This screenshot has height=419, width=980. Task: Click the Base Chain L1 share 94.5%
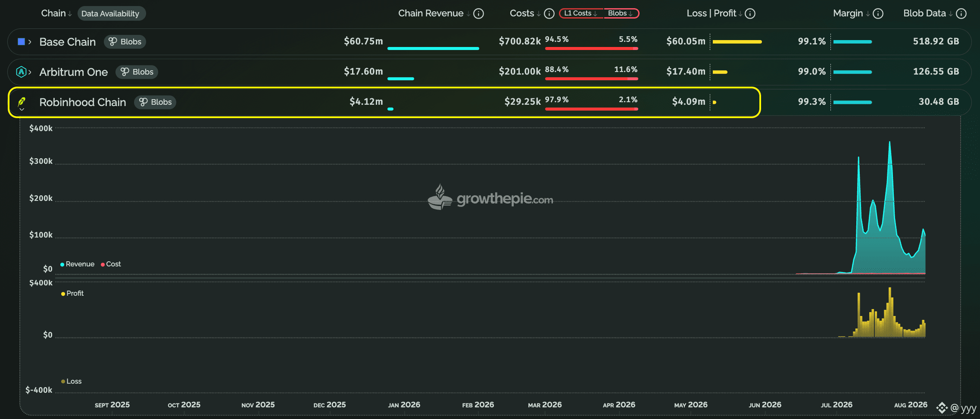[557, 39]
